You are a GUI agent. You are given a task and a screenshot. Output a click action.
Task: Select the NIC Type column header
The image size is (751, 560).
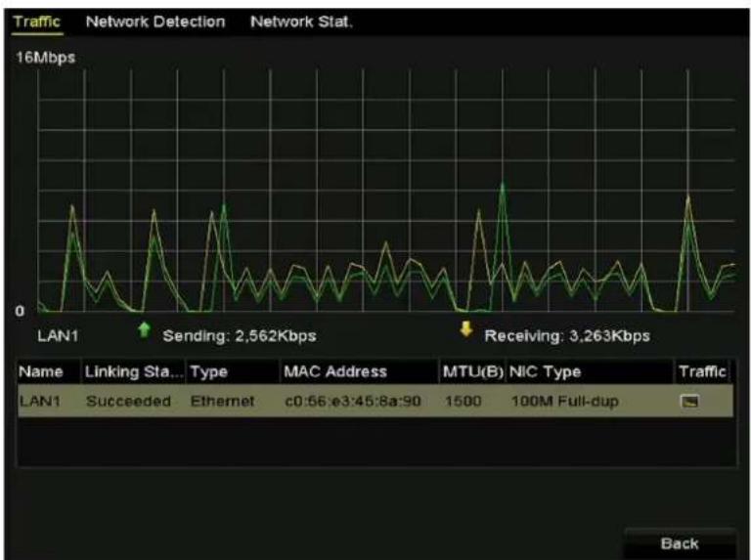(590, 372)
